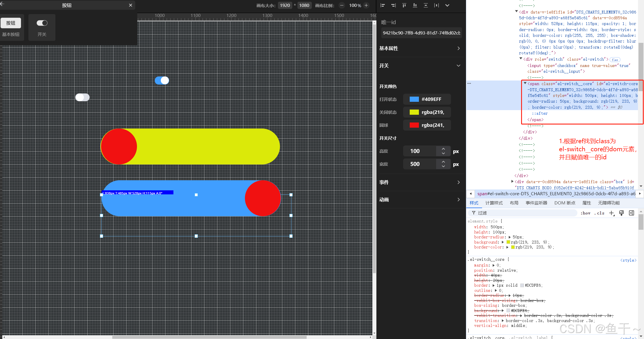Toggle the computed styles sidebar icon

631,213
